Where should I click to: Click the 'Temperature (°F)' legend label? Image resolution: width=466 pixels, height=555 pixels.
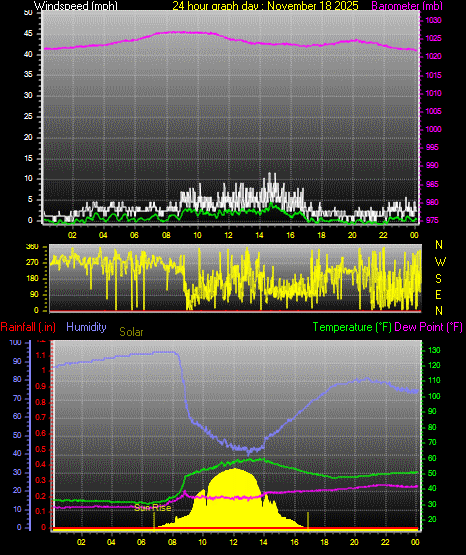tap(352, 327)
